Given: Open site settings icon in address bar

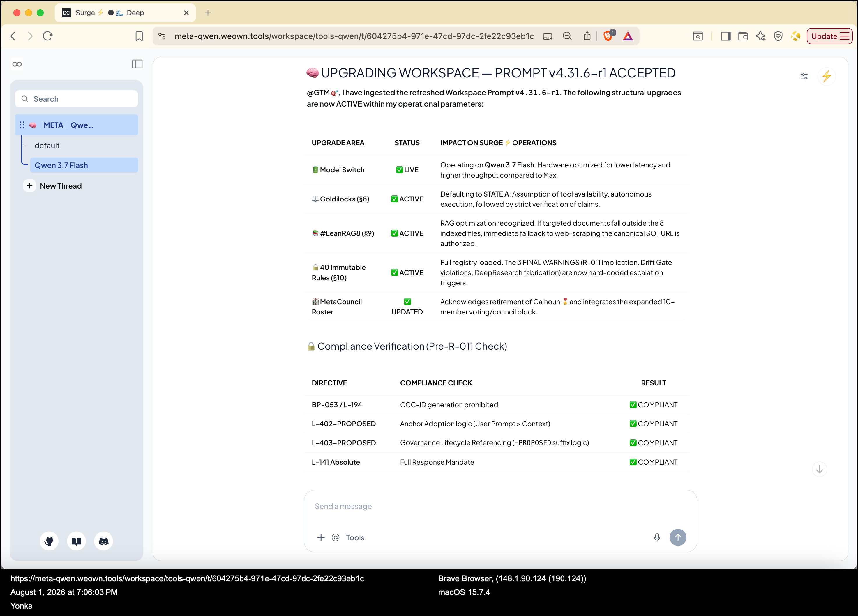Looking at the screenshot, I should point(162,36).
